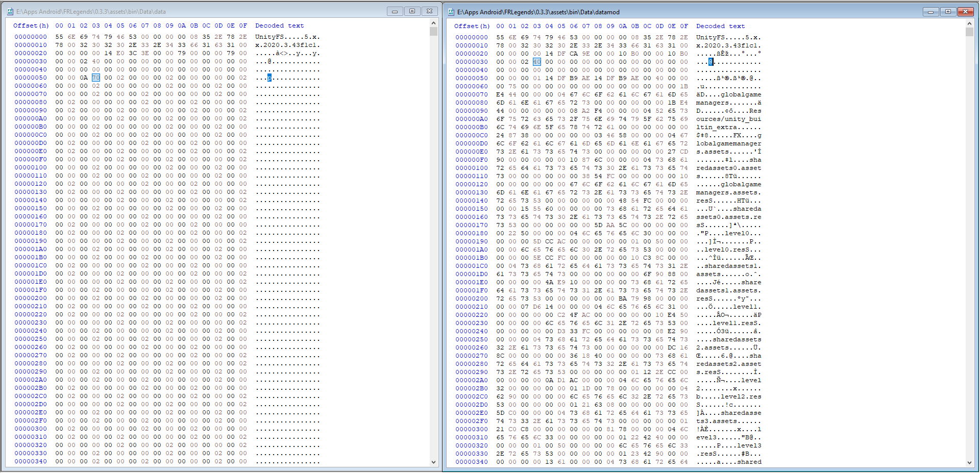Open the system menu icon of the data window
980x473 pixels.
tap(9, 11)
